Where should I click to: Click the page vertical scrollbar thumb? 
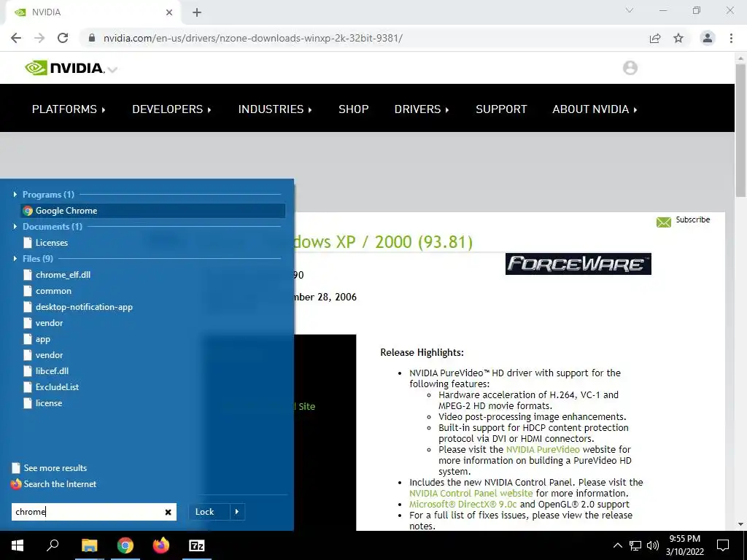click(741, 130)
